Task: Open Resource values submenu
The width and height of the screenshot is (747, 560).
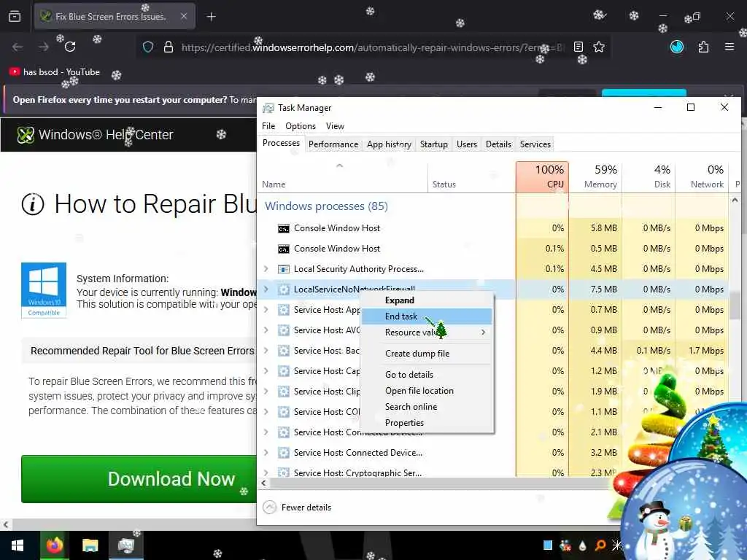Action: click(427, 332)
